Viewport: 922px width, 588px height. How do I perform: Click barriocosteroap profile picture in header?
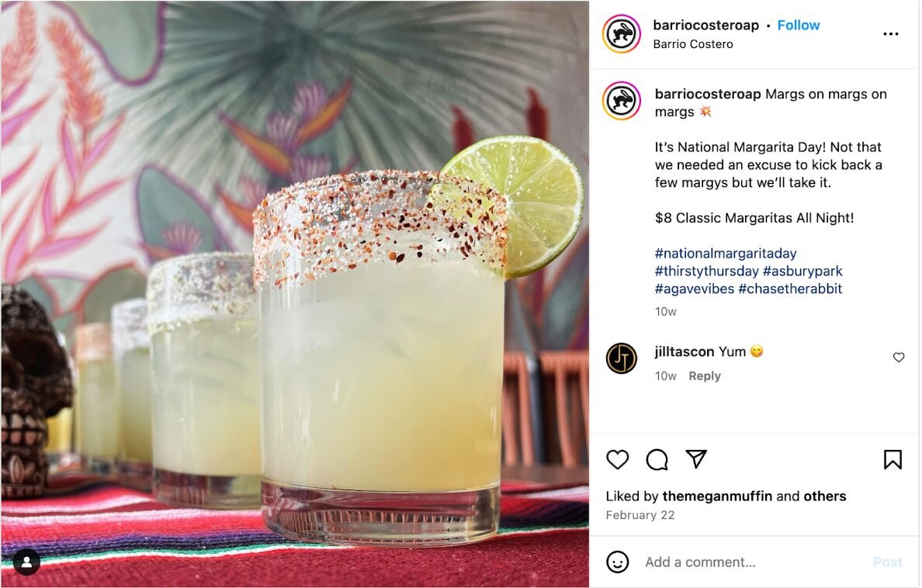(622, 33)
